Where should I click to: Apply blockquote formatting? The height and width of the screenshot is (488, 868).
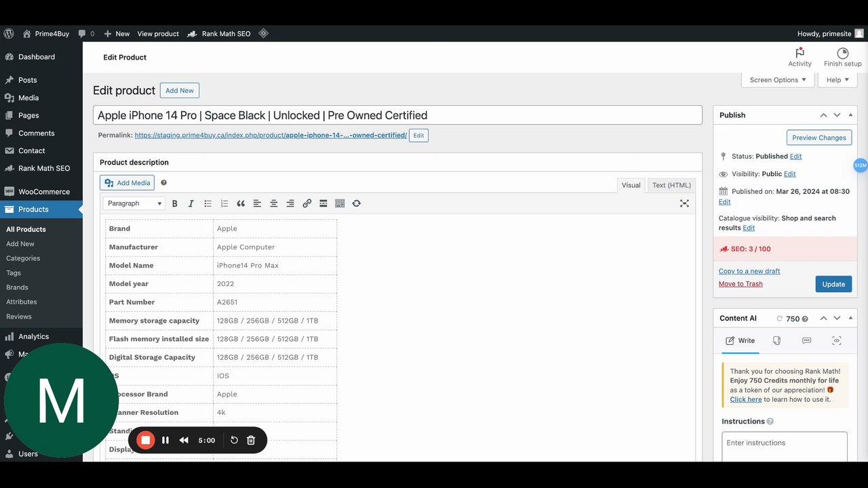point(241,203)
